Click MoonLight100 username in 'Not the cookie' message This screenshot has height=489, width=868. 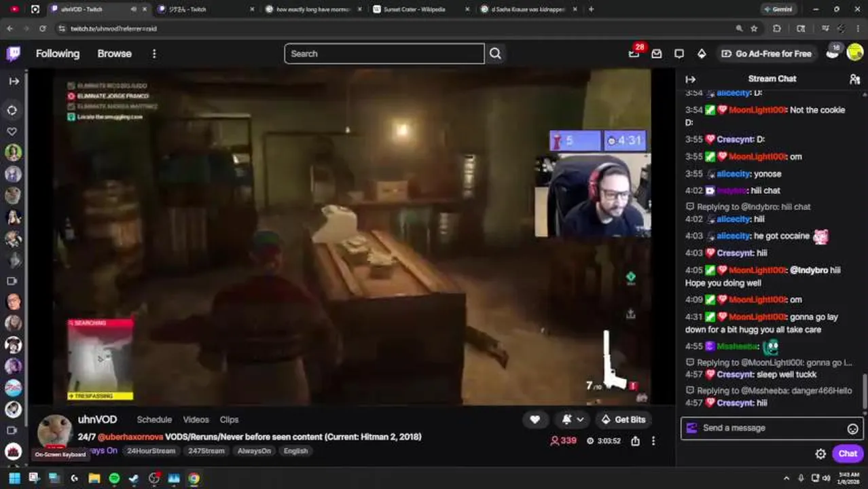(x=757, y=110)
